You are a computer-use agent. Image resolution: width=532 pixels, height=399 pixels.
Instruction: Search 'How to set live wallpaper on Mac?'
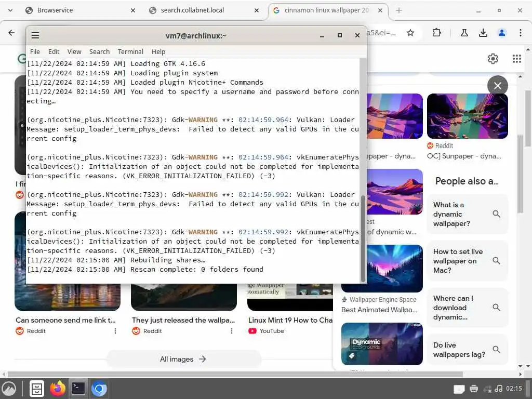click(467, 261)
